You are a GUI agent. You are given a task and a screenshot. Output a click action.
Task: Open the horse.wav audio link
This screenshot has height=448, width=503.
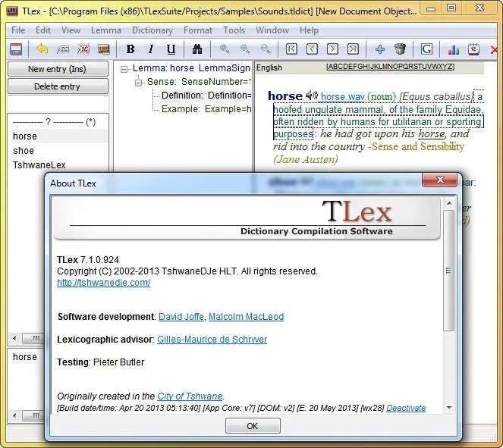pos(343,96)
